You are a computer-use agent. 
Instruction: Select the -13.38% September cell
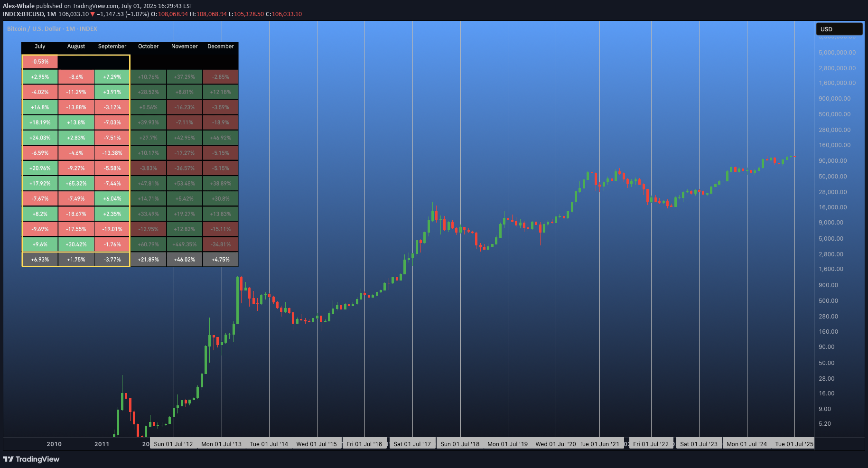[112, 153]
